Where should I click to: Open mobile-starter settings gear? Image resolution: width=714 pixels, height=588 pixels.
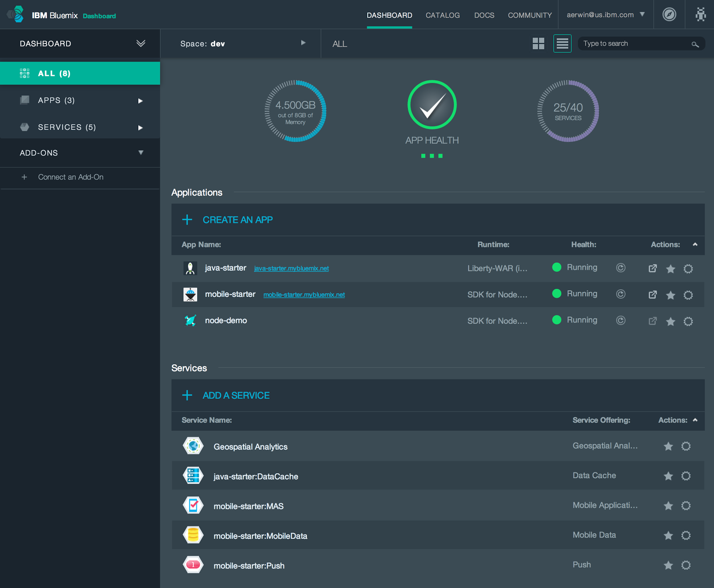coord(688,295)
